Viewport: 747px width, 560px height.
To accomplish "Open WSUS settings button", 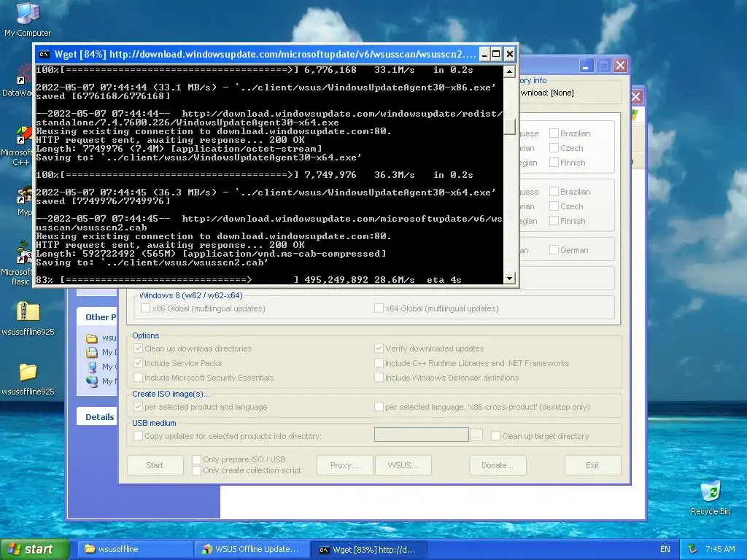I will [x=403, y=465].
